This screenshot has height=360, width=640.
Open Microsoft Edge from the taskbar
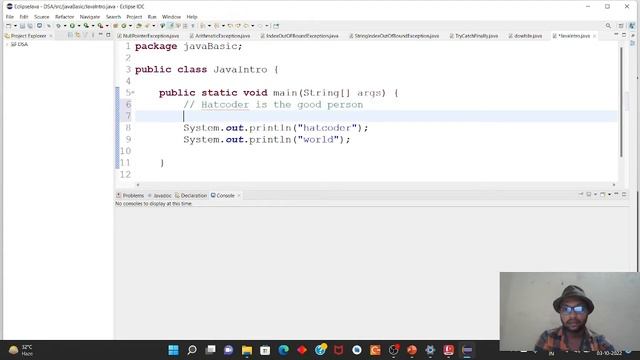[284, 350]
